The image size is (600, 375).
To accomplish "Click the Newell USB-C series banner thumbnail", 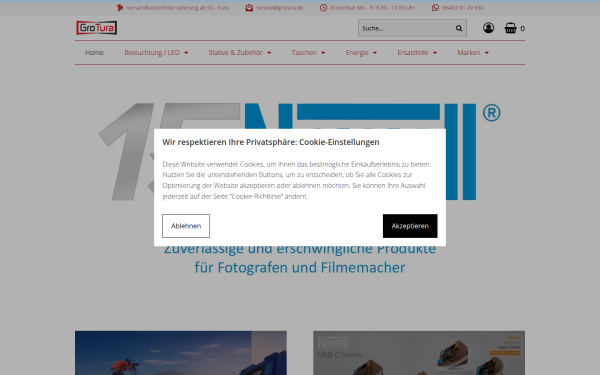I will [x=419, y=353].
